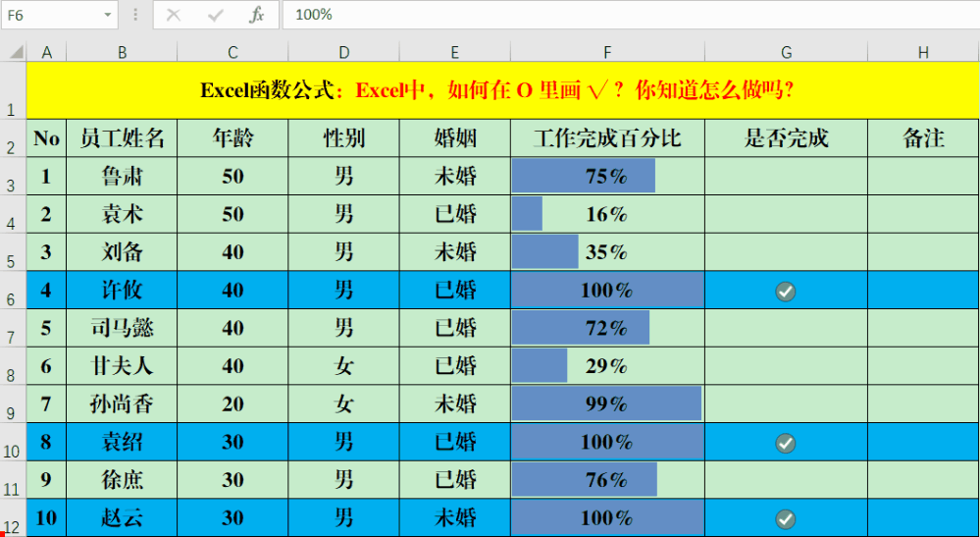The height and width of the screenshot is (537, 980).
Task: Select the name cell 甘夫人
Action: 122,366
